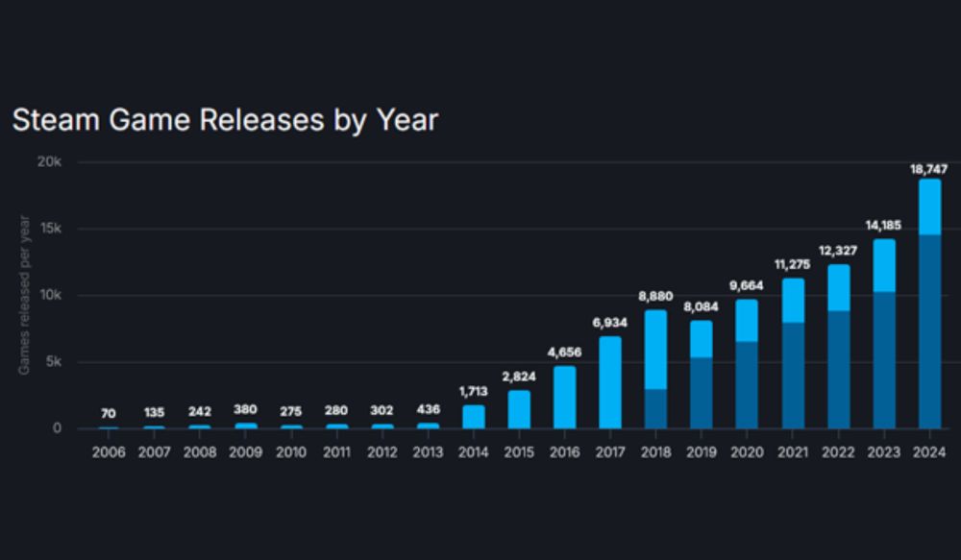The image size is (961, 560).
Task: Click the 2009 x-axis label
Action: pyautogui.click(x=245, y=452)
